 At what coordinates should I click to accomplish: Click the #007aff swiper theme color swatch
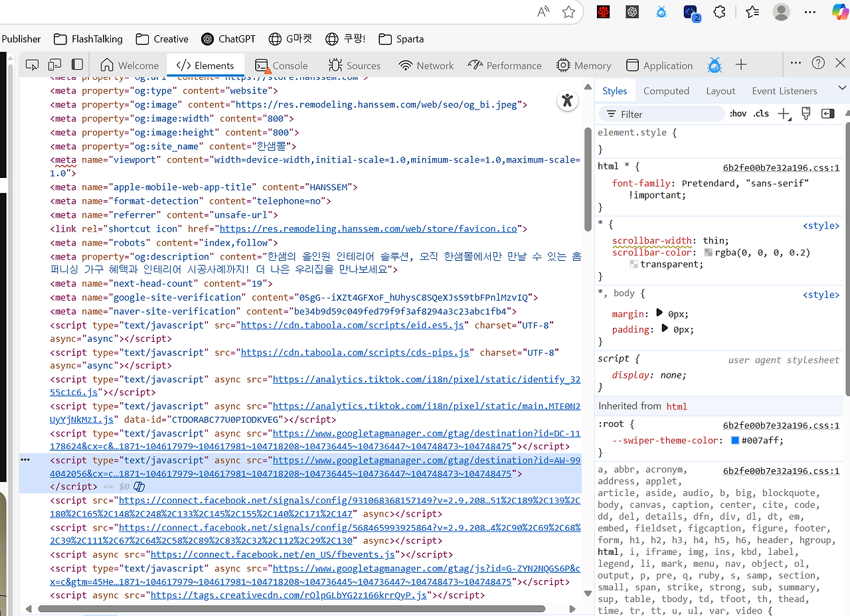735,440
